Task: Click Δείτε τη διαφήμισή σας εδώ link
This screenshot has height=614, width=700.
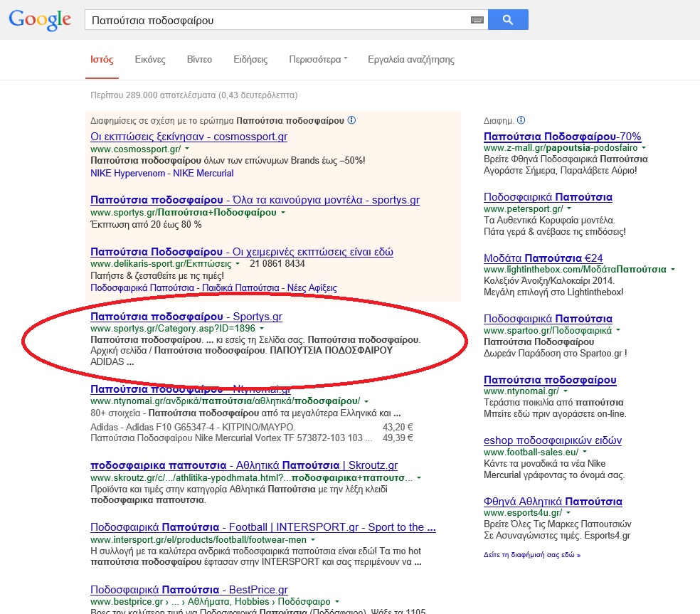Action: [532, 555]
